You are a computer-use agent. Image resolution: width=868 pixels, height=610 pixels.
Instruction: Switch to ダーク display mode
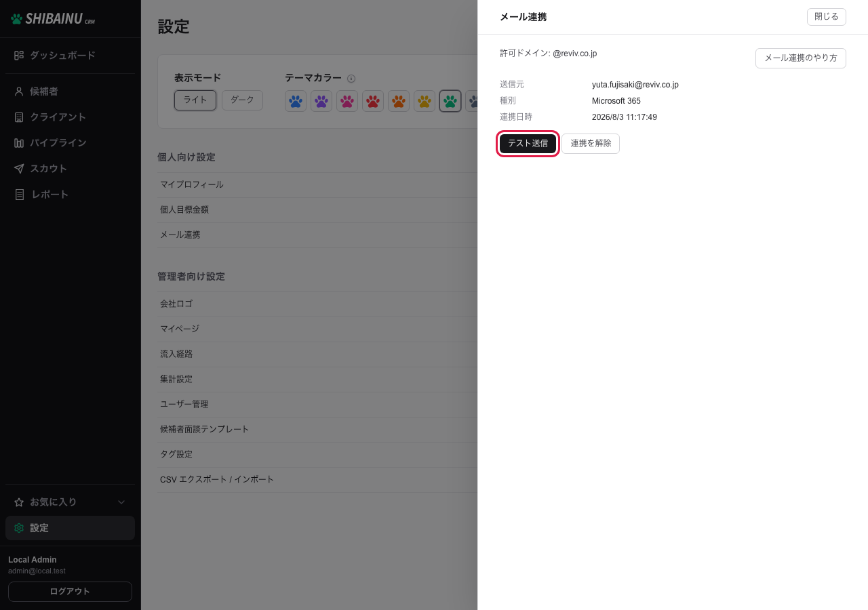[242, 100]
